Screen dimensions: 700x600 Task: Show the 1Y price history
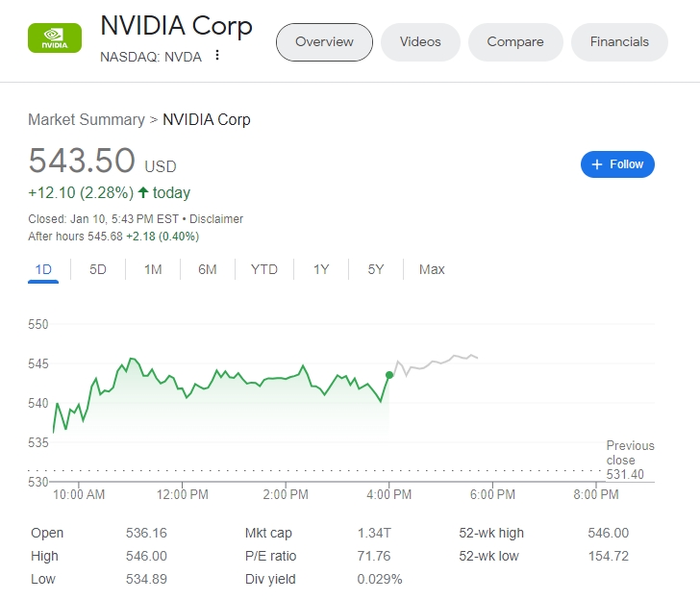point(321,269)
